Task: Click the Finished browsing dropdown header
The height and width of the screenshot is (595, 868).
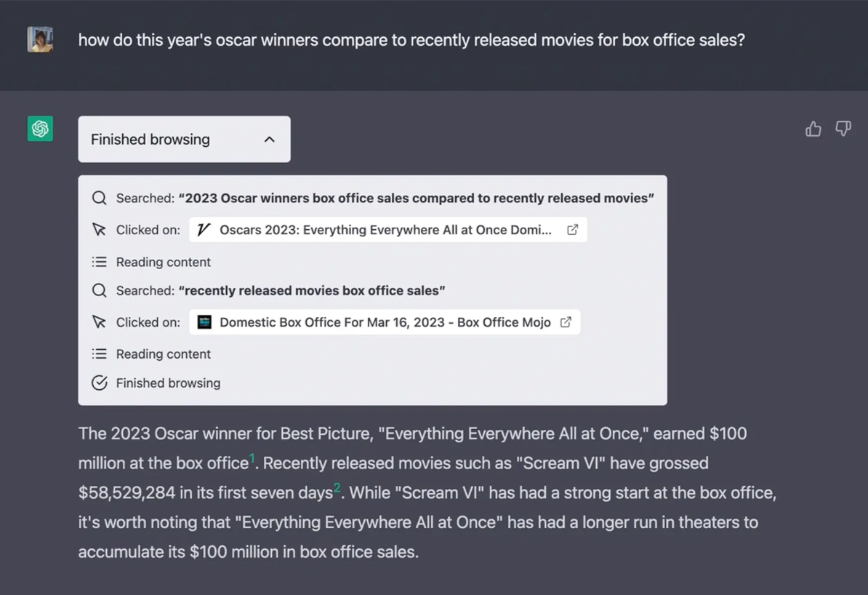Action: [x=185, y=139]
